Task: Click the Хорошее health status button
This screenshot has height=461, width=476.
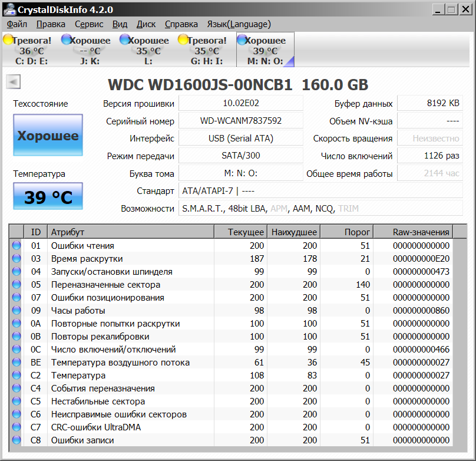Action: click(x=48, y=136)
